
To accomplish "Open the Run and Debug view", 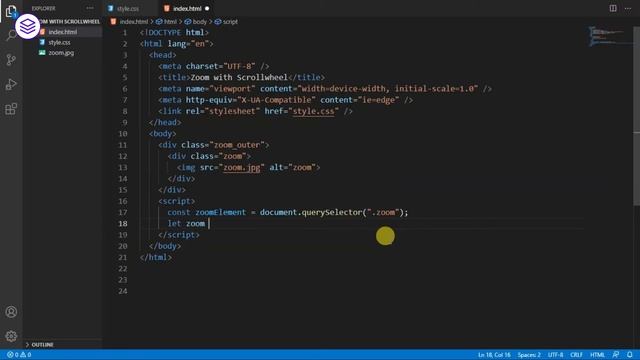I will [x=11, y=84].
